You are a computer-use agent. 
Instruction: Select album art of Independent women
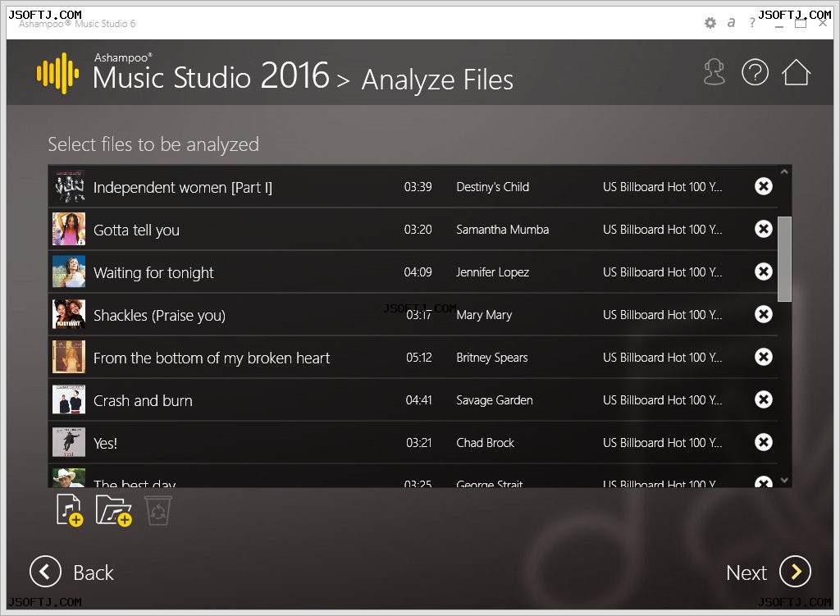[69, 186]
